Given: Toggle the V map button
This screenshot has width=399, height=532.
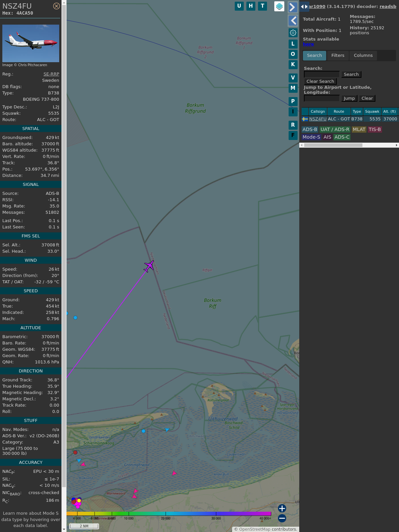Looking at the screenshot, I should [293, 77].
